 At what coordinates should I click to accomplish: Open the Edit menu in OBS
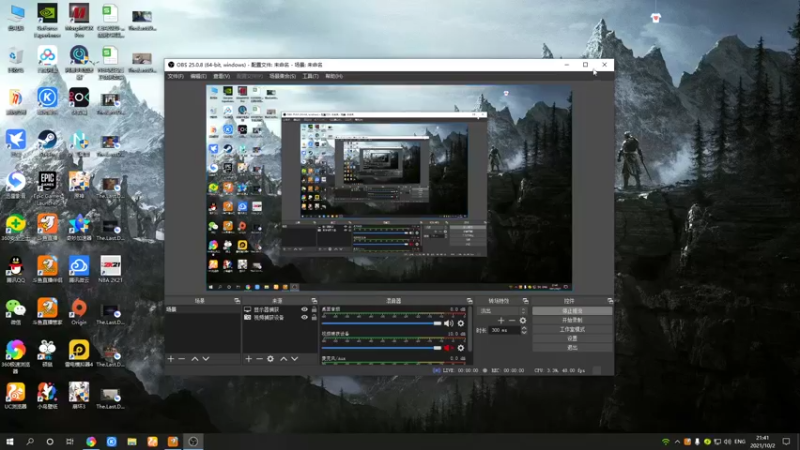pos(198,76)
